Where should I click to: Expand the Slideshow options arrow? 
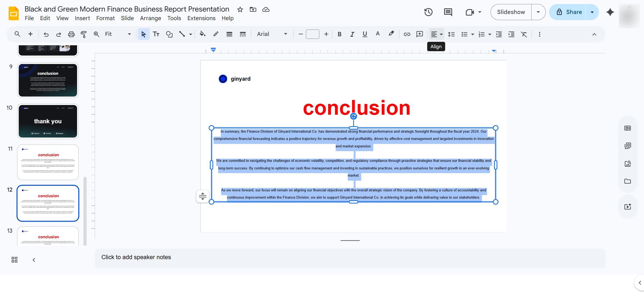point(538,12)
